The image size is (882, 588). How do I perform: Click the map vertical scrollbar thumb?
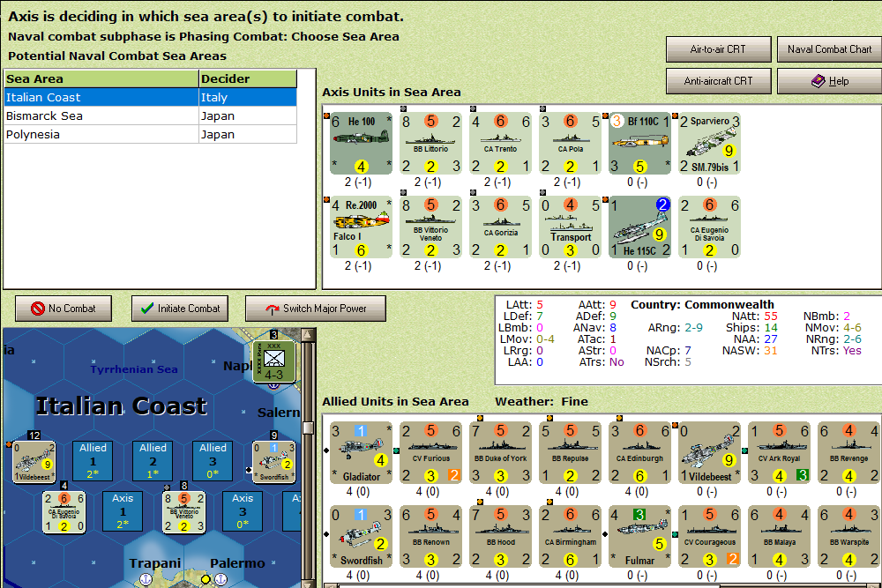tap(308, 428)
